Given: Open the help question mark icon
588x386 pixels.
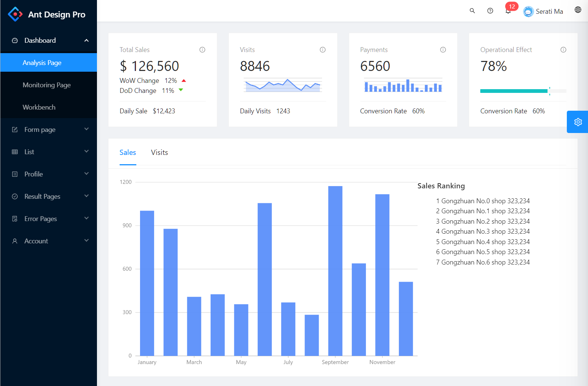Looking at the screenshot, I should point(490,11).
